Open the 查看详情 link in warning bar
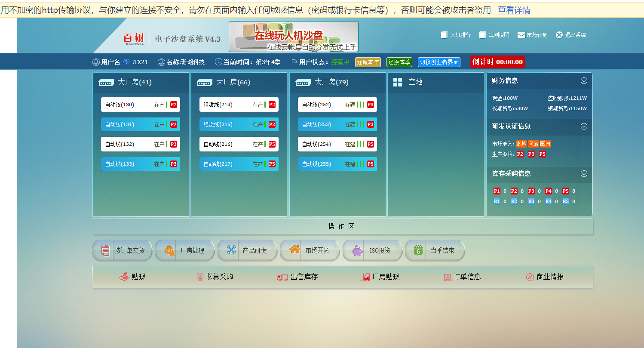The image size is (644, 364). tap(514, 10)
